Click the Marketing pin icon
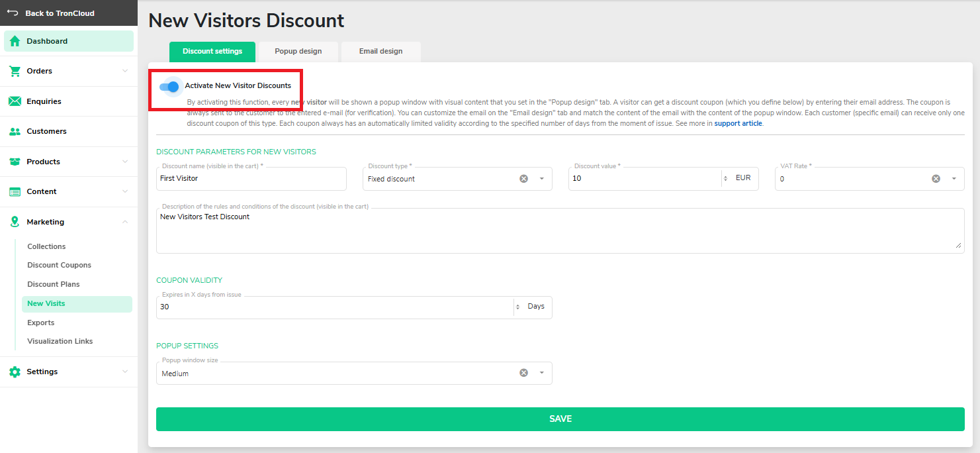This screenshot has height=453, width=980. pyautogui.click(x=15, y=222)
